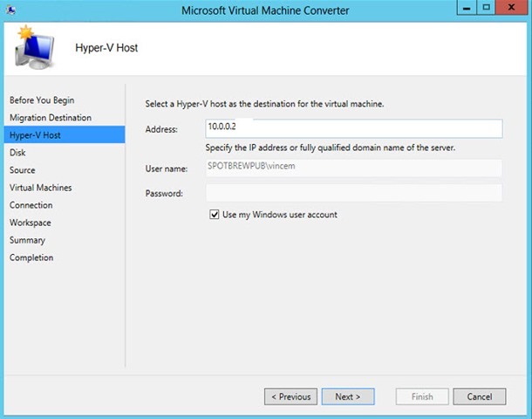Viewport: 532px width, 419px height.
Task: Maximize the Virtual Machine Converter window
Action: click(486, 8)
